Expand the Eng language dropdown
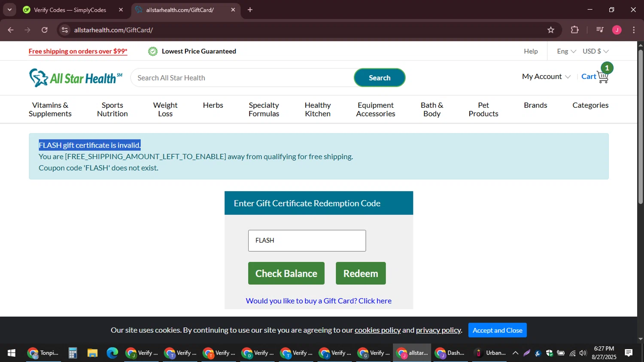The image size is (644, 362). pos(566,51)
